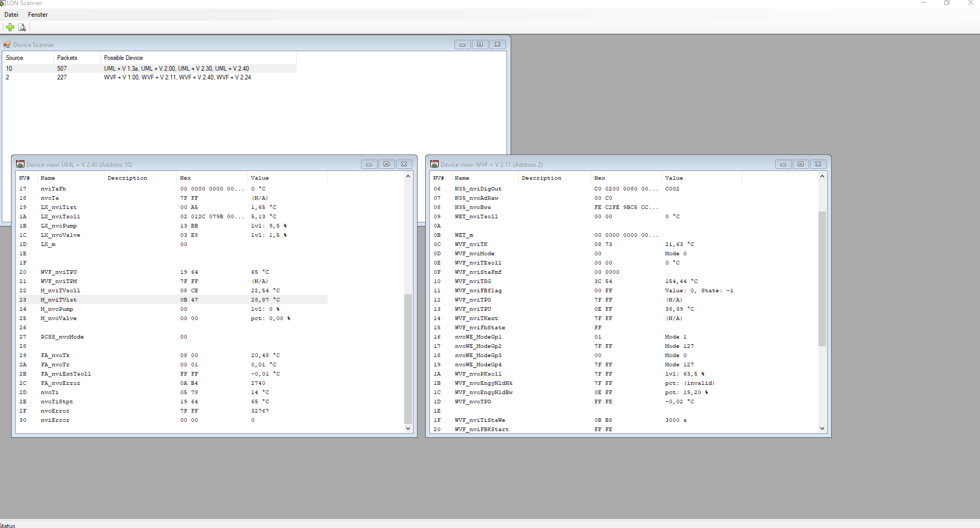Click the Possible Device column header

coord(198,58)
